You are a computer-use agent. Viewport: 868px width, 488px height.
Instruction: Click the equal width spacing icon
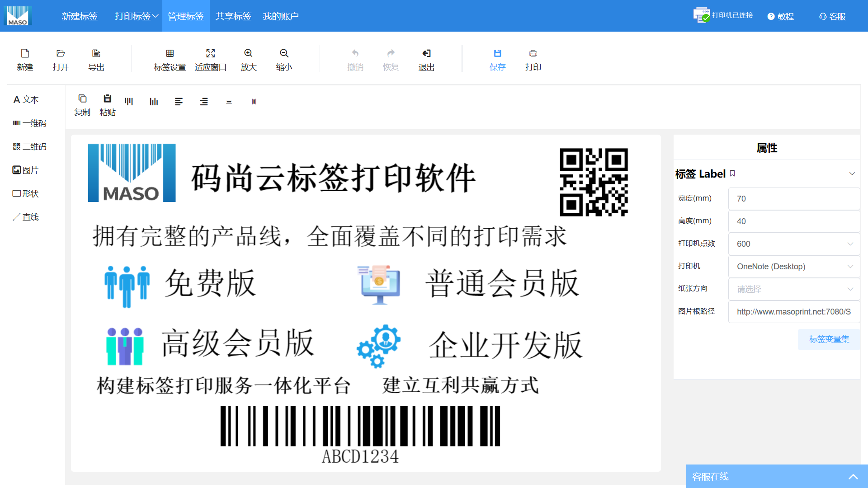tap(254, 102)
